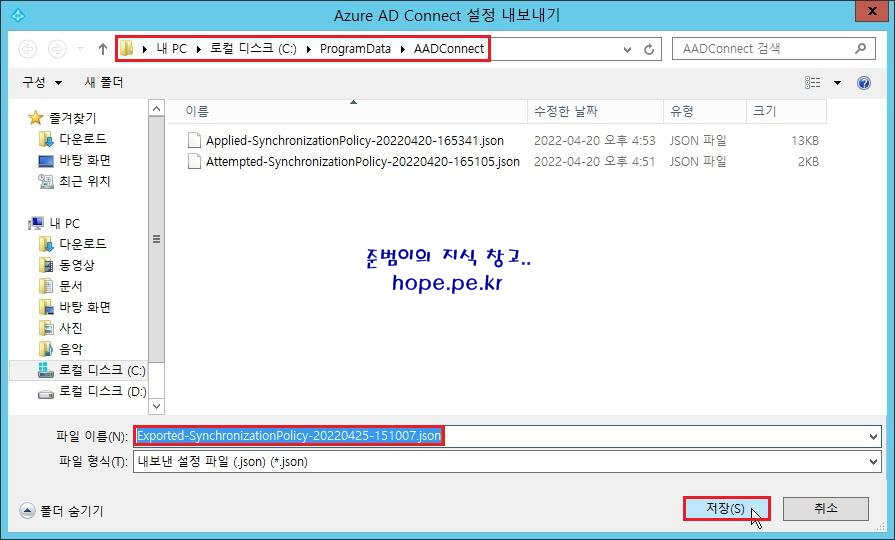895x540 pixels.
Task: Create a folder with 새 폴더
Action: tap(104, 82)
